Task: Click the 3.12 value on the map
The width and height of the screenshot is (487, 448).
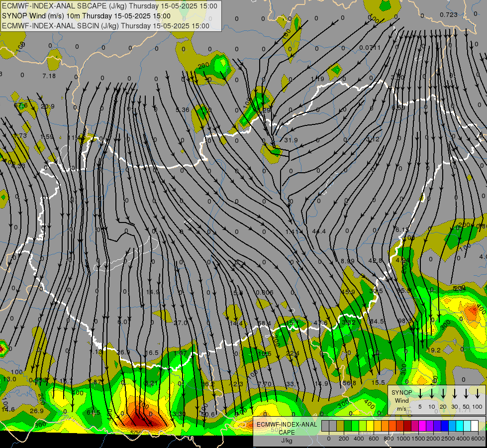Action: coord(373,139)
